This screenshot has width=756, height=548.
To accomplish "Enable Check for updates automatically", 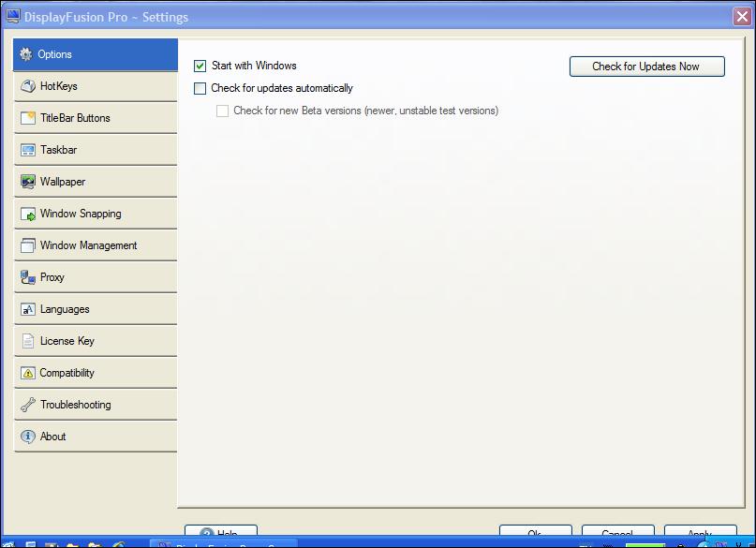I will pos(200,89).
